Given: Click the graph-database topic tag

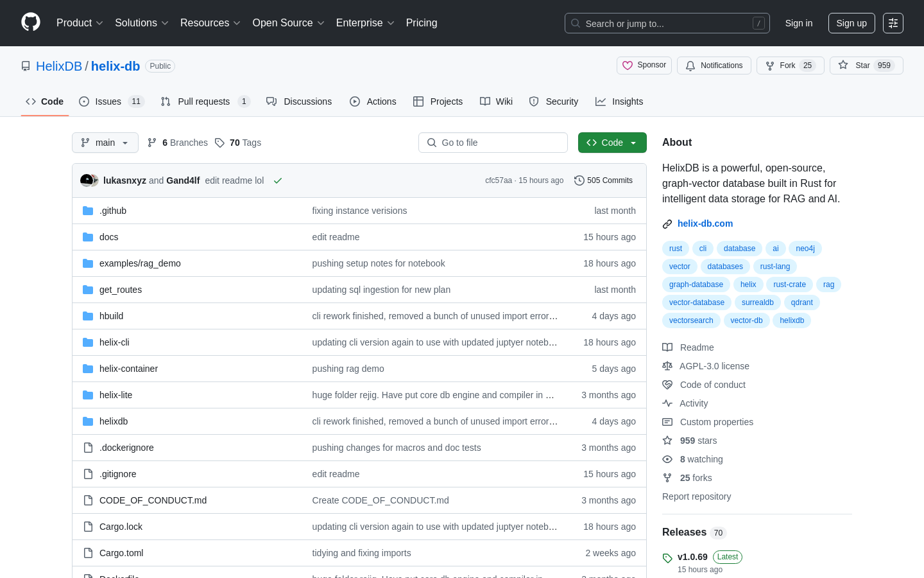Looking at the screenshot, I should tap(696, 285).
